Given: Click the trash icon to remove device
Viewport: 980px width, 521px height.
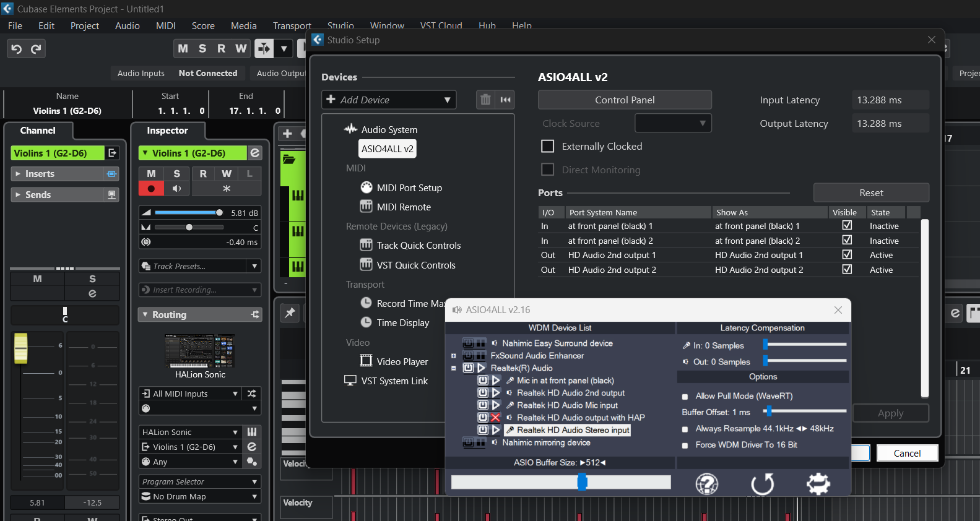Looking at the screenshot, I should click(485, 100).
